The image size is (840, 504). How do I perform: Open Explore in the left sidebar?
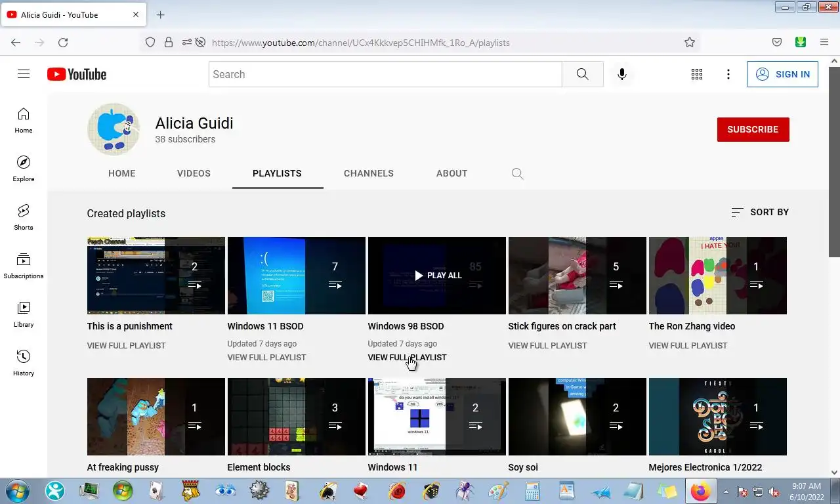click(24, 169)
